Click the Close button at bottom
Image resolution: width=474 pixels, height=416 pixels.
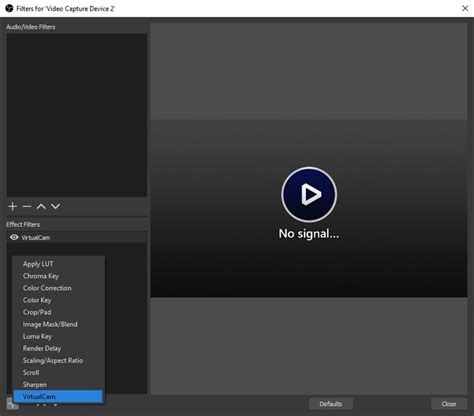click(449, 404)
